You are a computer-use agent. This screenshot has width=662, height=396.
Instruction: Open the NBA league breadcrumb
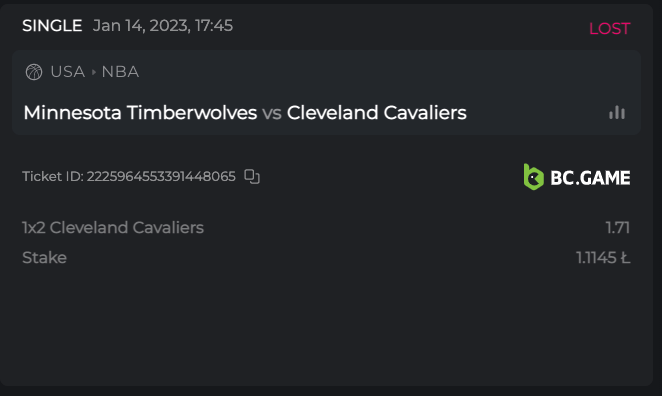(x=120, y=72)
